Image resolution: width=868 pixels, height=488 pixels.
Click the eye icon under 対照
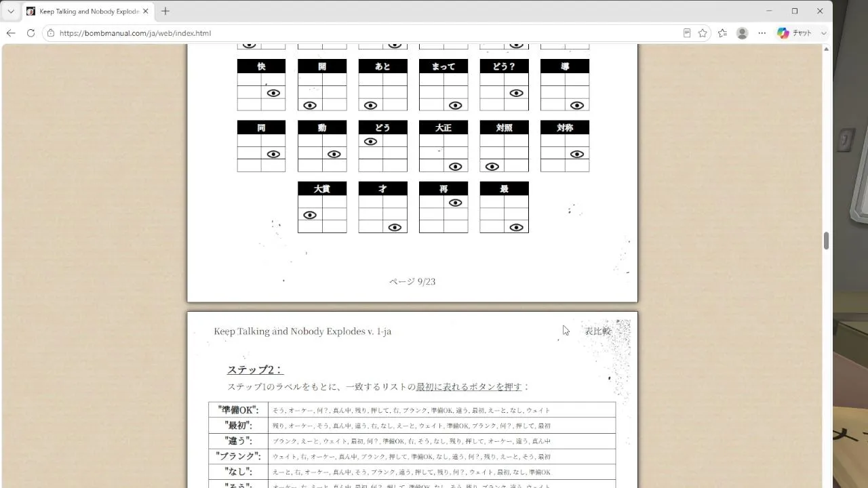492,166
